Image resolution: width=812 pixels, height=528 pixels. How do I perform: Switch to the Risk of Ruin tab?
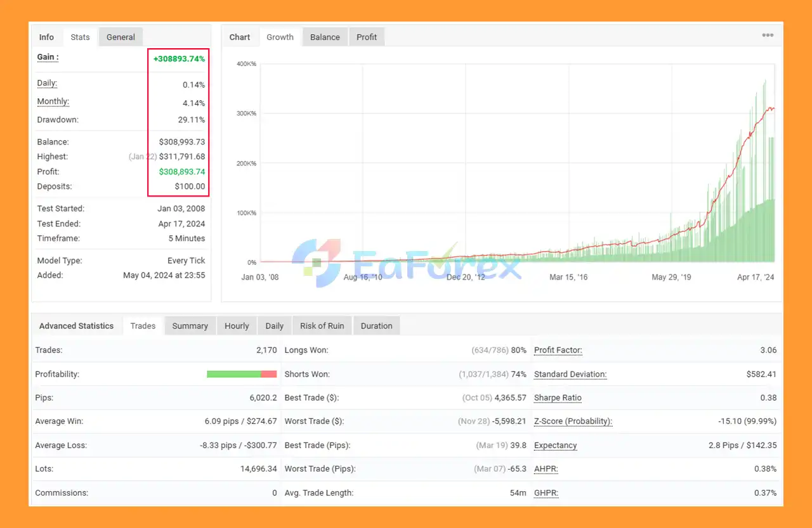322,326
